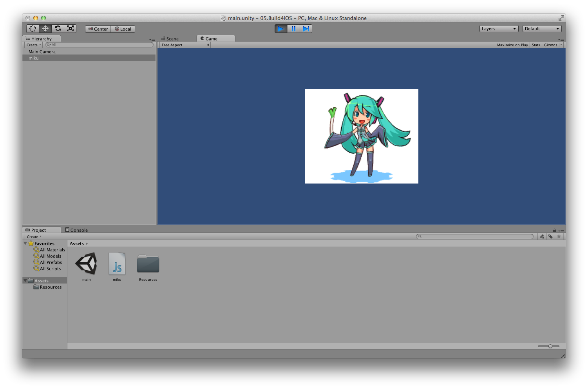Open Project panel options menu
588x389 pixels.
(x=561, y=231)
